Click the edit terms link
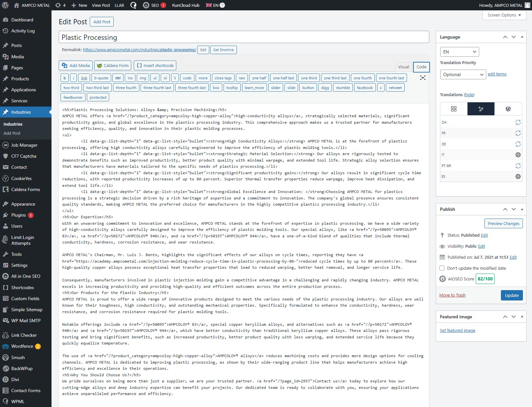This screenshot has height=407, width=532. coord(497,74)
